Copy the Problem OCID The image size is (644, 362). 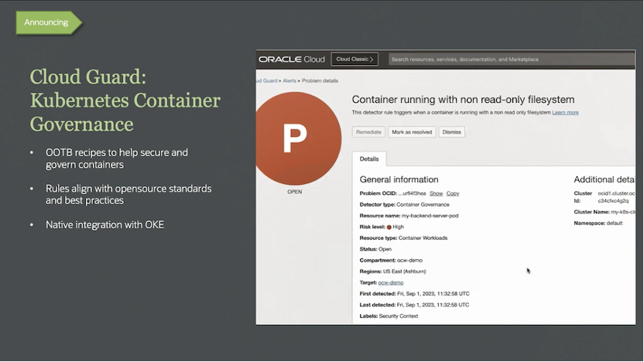[x=453, y=193]
